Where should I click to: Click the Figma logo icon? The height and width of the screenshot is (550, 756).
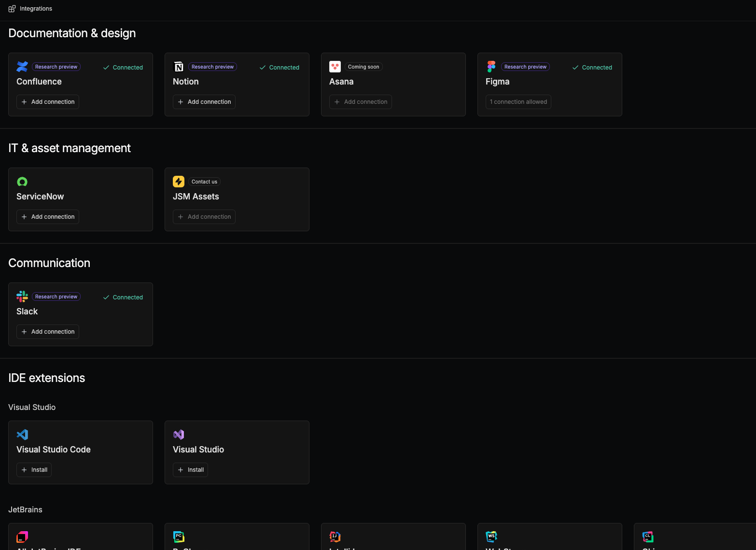tap(491, 67)
